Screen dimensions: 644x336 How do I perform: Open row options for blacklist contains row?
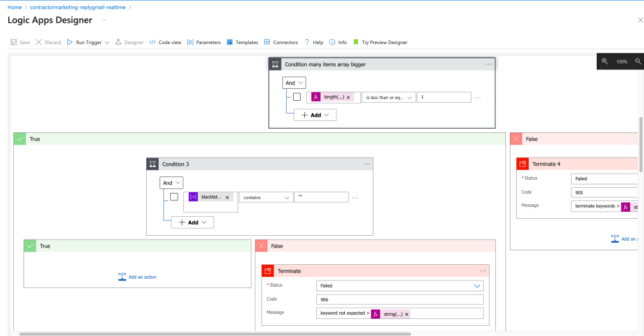point(355,197)
